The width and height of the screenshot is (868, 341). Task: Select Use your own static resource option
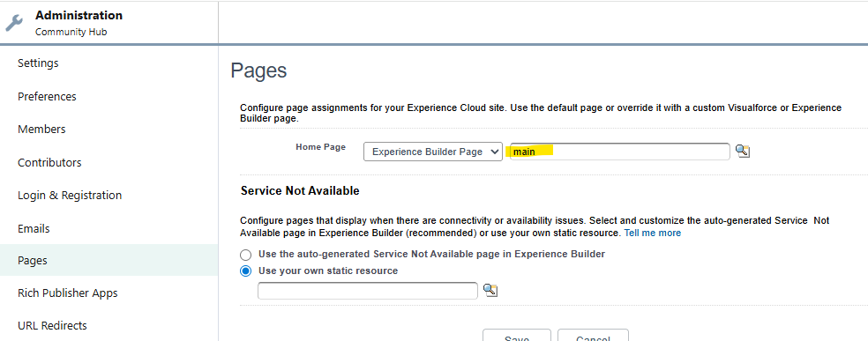[245, 271]
